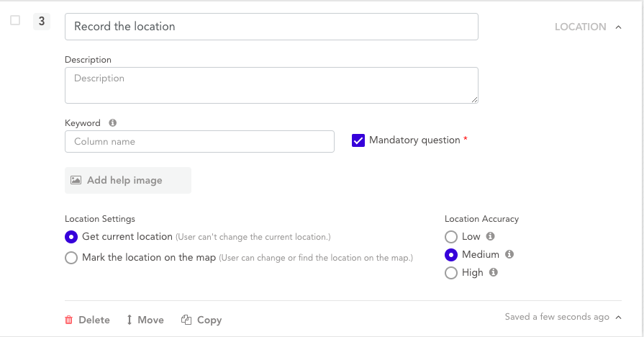This screenshot has height=337, width=644.
Task: Click the red trash Delete icon
Action: 69,320
